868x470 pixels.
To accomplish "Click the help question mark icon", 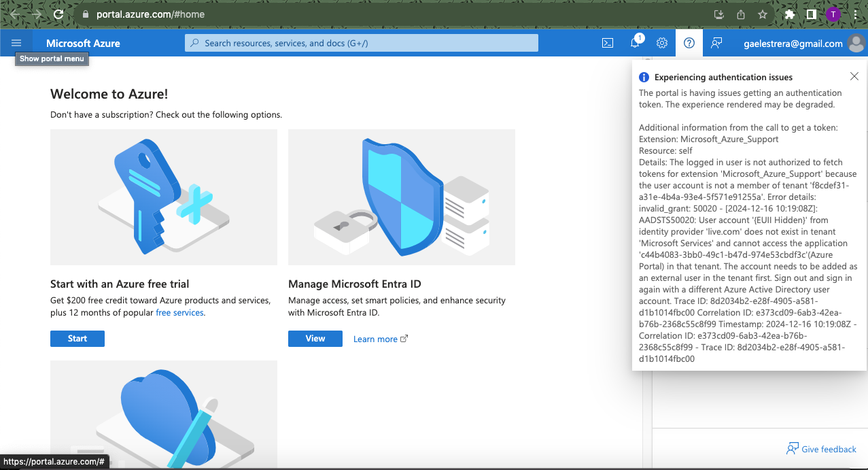I will (x=689, y=43).
